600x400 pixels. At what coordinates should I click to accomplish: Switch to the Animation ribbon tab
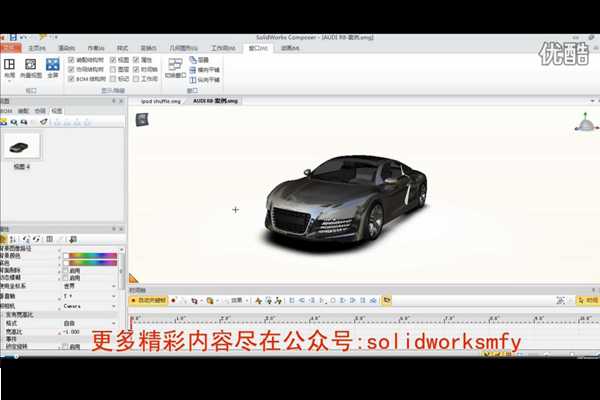(x=290, y=48)
